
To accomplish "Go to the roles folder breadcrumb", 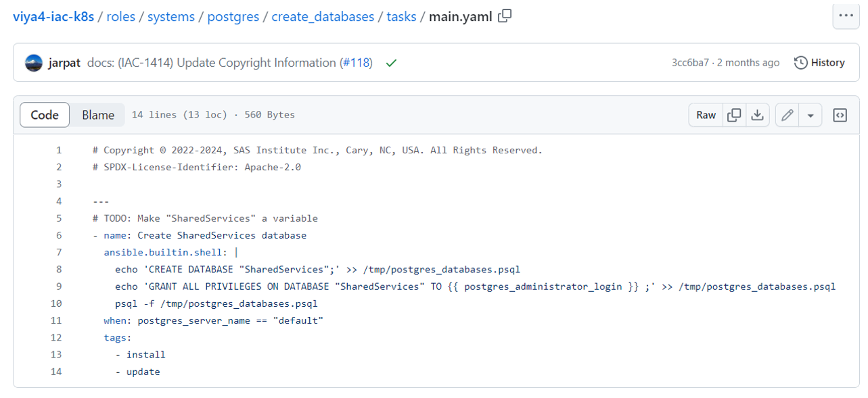I will pos(120,16).
